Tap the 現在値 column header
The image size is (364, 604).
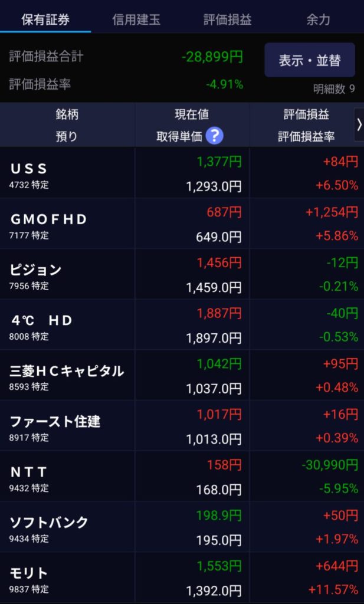(x=191, y=114)
